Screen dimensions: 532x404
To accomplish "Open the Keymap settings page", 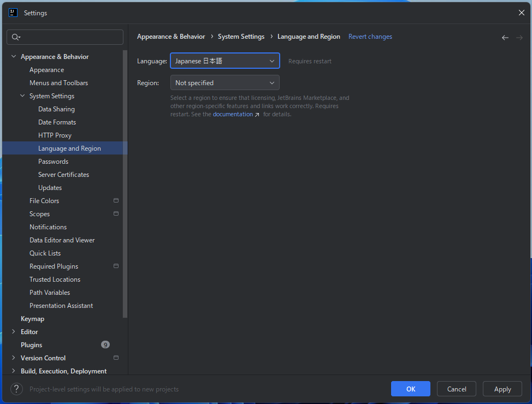I will tap(32, 319).
